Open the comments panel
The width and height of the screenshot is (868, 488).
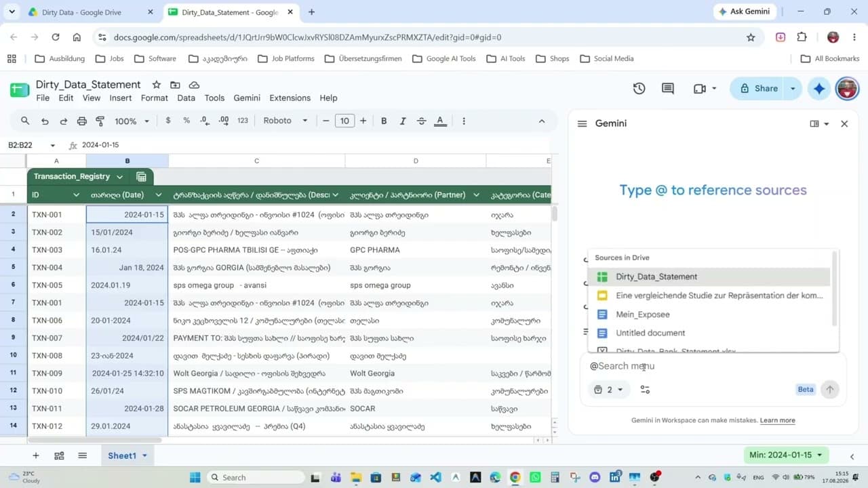(x=668, y=88)
